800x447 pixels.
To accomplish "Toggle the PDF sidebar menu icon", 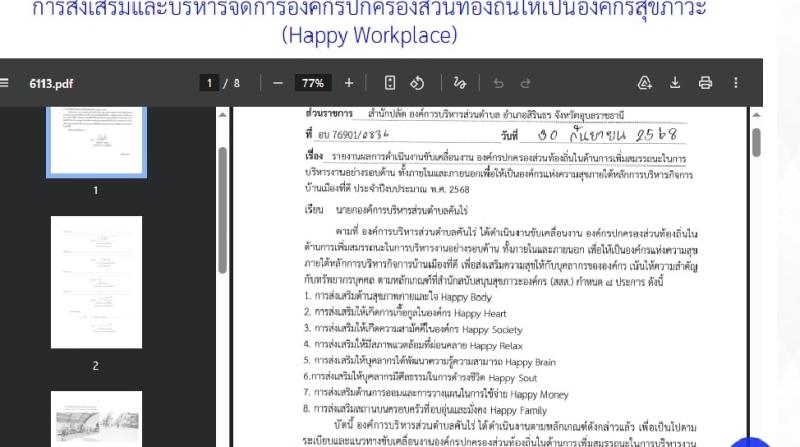I will [4, 83].
